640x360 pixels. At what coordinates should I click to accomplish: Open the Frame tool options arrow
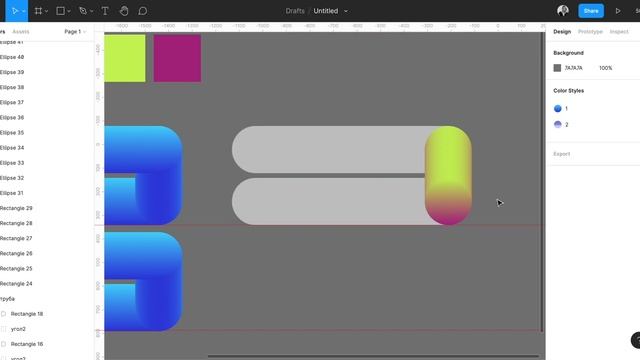(47, 11)
